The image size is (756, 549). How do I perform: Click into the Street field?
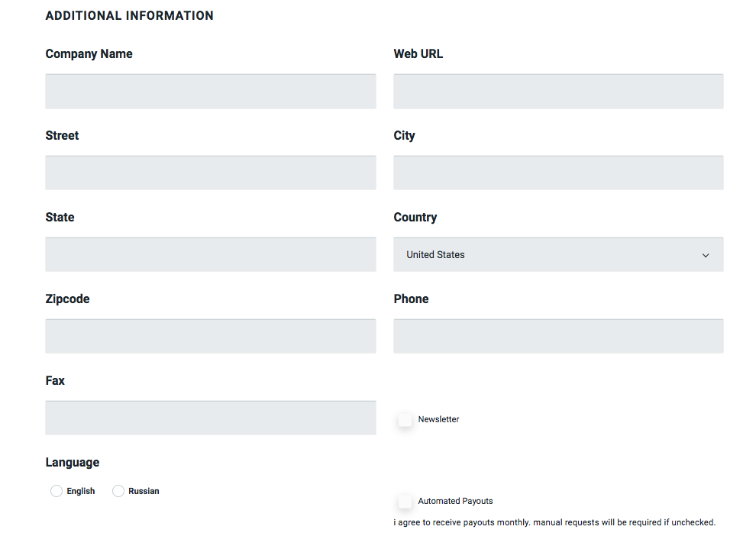pyautogui.click(x=210, y=173)
